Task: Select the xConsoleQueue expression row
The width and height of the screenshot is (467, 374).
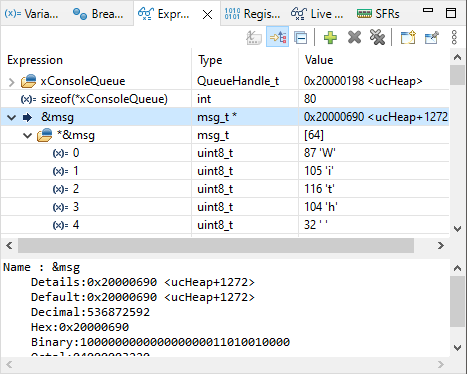Action: pos(225,81)
